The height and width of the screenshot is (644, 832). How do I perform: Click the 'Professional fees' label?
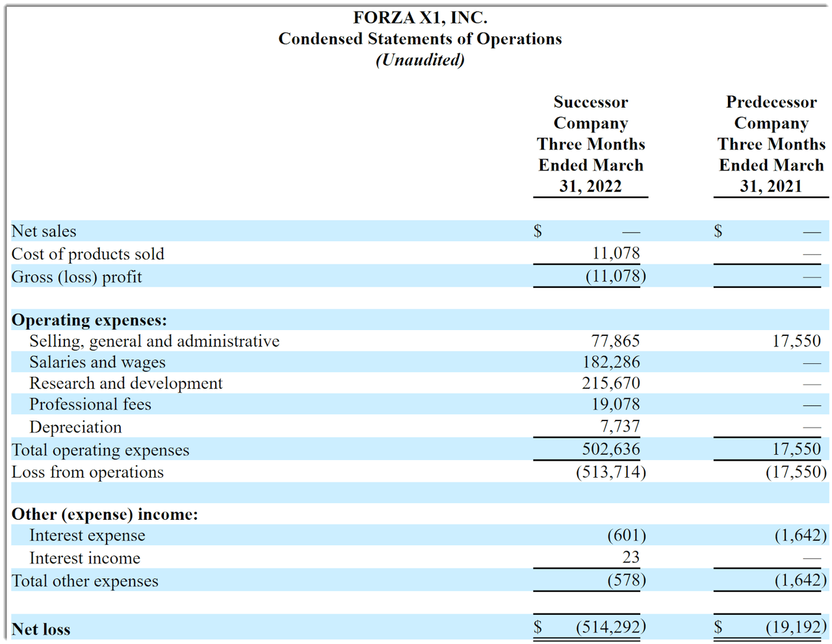(90, 404)
